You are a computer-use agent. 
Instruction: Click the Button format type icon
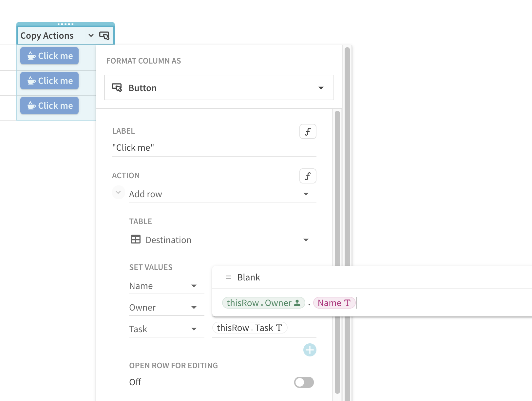[117, 87]
